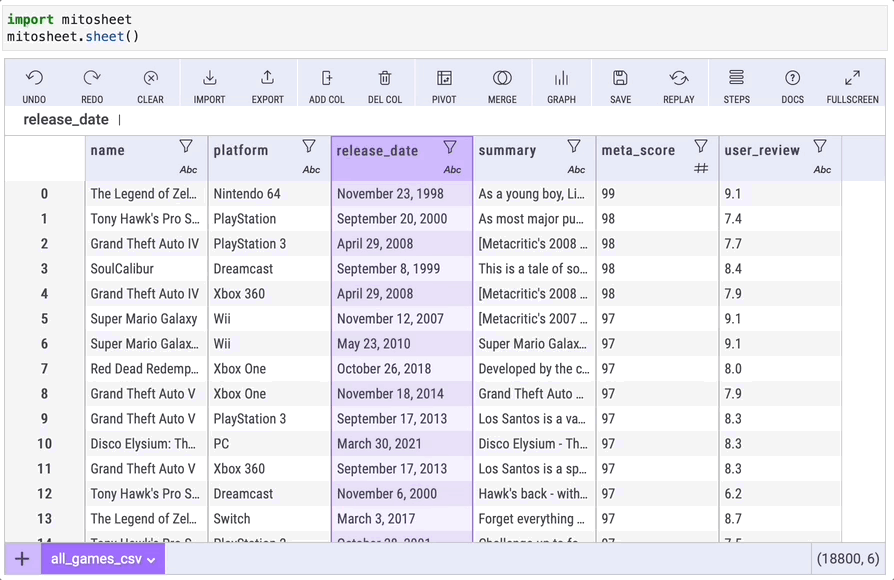Add a new sheet with plus button
This screenshot has height=580, width=894.
tap(22, 559)
